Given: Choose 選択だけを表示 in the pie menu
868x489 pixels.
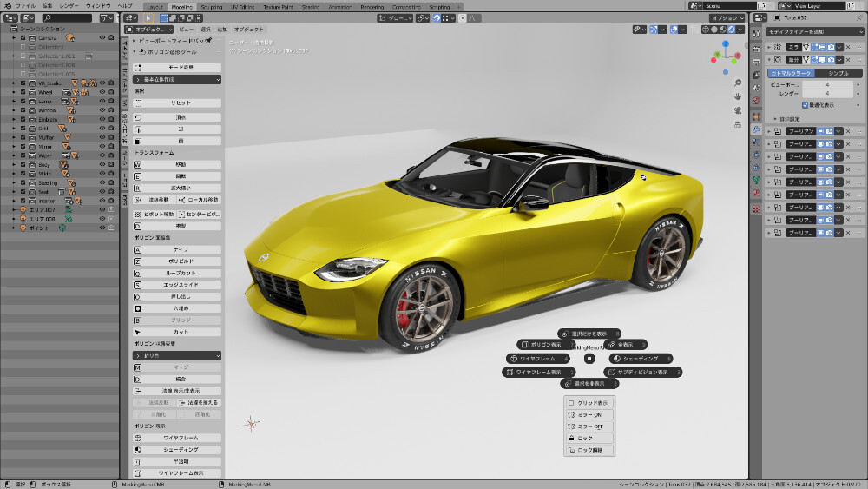Looking at the screenshot, I should (589, 334).
